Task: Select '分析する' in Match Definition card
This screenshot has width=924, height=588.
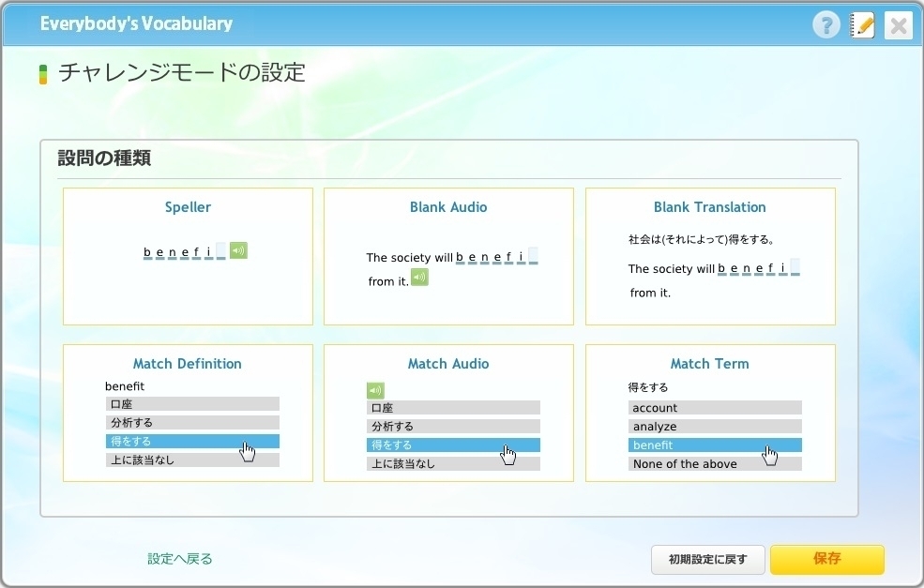Action: coord(192,422)
